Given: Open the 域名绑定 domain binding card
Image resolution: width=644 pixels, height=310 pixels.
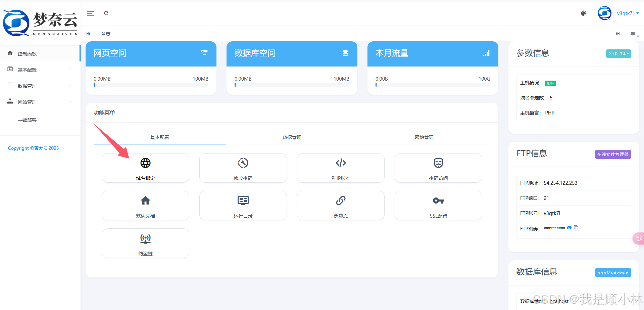Looking at the screenshot, I should click(x=145, y=168).
